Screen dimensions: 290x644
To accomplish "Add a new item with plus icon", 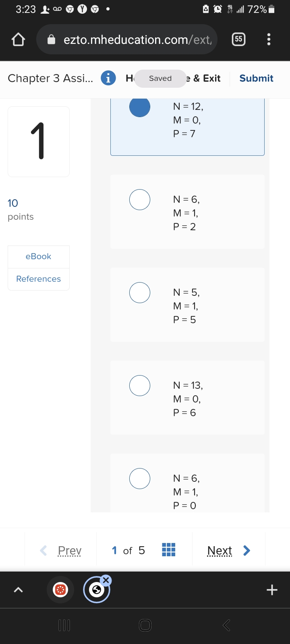I will click(x=272, y=590).
